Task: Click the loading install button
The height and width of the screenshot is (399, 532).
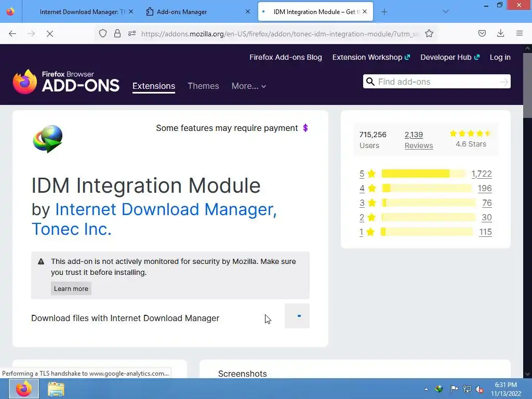Action: click(x=297, y=316)
